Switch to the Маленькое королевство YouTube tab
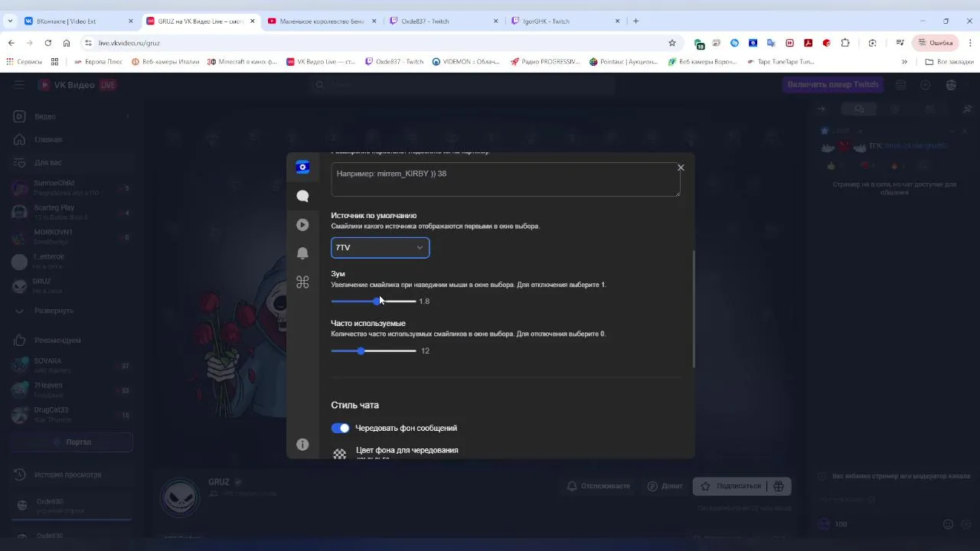 [x=322, y=21]
